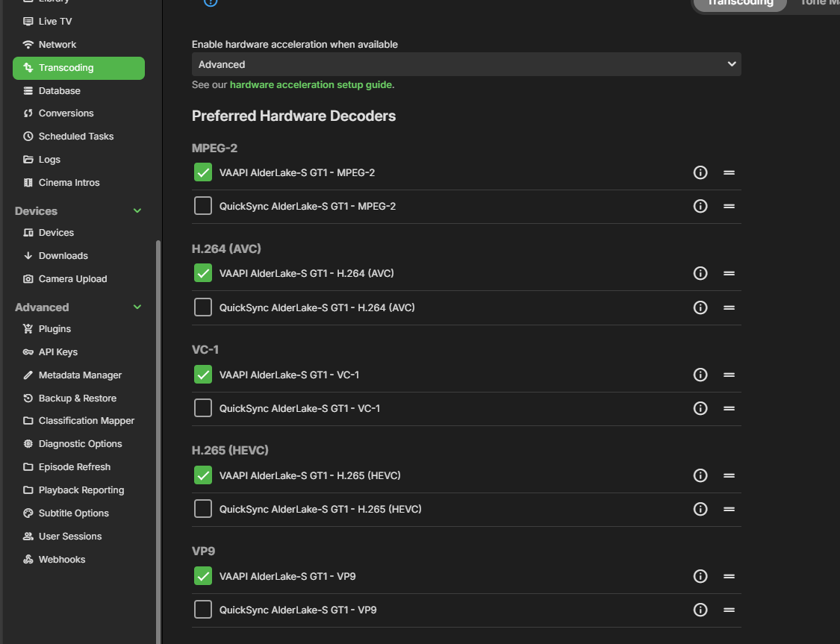The image size is (840, 644).
Task: Click info icon for VAAPI VP9 decoder
Action: pos(700,576)
